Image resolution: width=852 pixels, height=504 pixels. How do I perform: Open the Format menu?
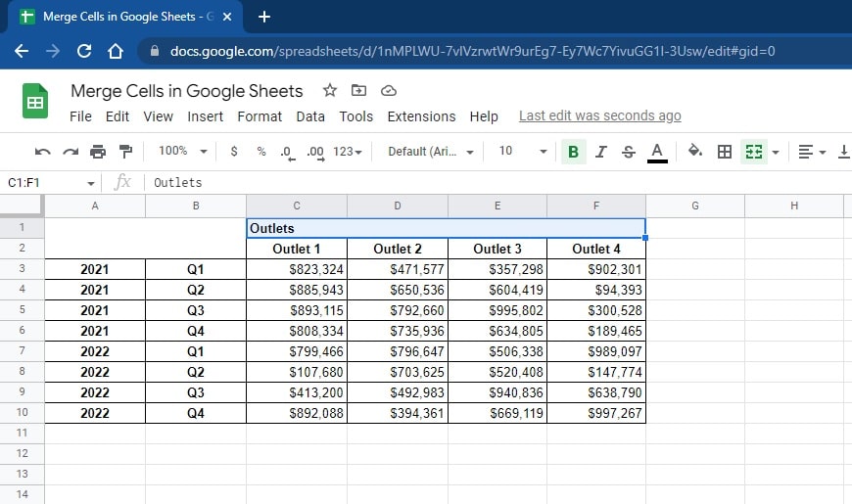point(260,116)
